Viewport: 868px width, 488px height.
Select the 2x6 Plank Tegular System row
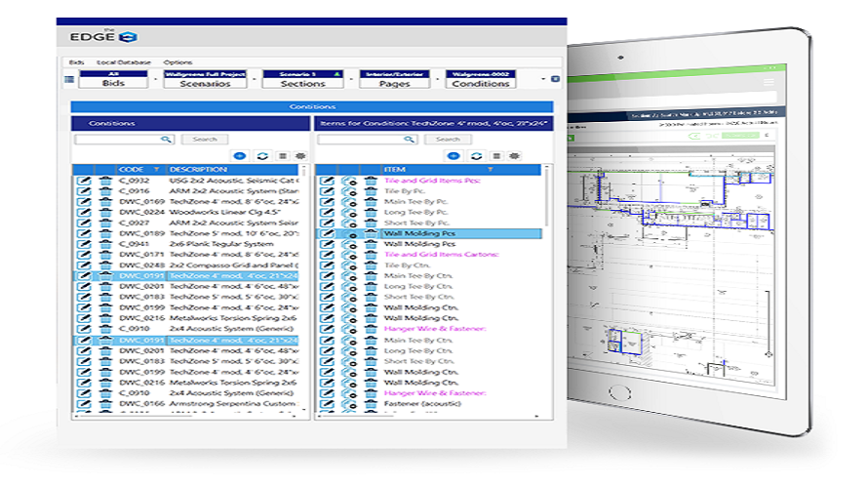point(186,244)
